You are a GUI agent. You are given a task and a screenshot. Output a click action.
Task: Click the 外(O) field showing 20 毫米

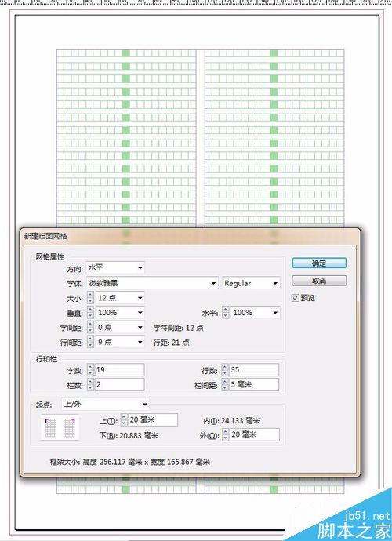[x=255, y=434]
